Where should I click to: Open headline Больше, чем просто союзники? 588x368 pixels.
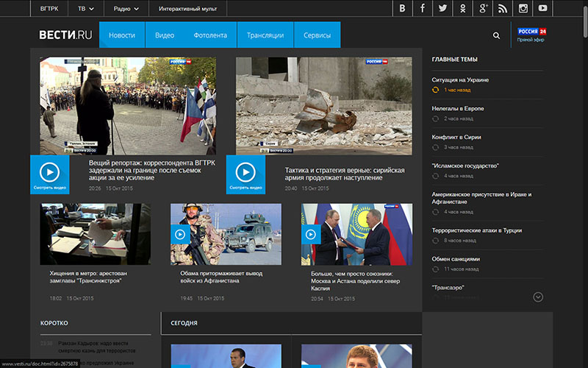tap(355, 281)
